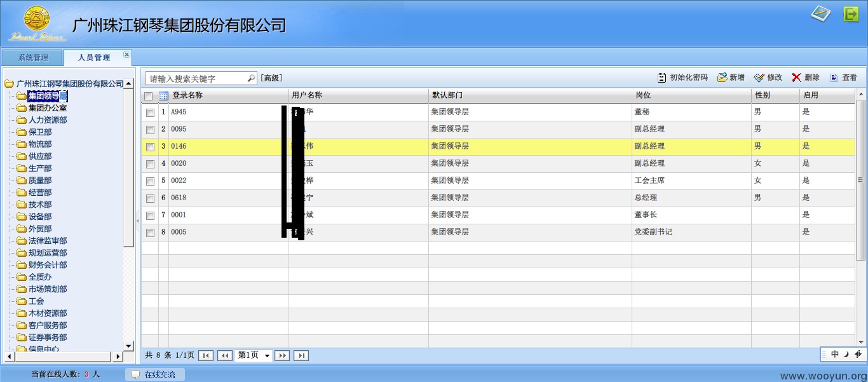Click the search magnifier icon
The width and height of the screenshot is (868, 382).
(x=252, y=78)
